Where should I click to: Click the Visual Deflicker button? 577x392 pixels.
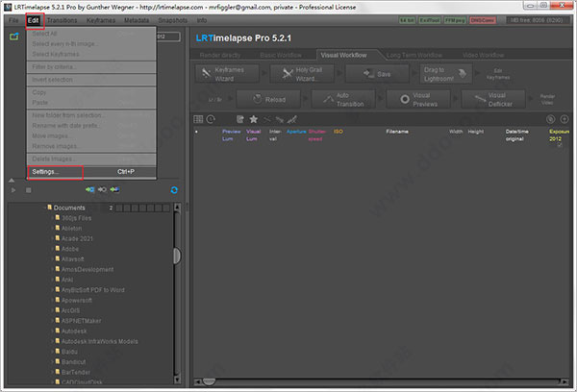tap(493, 99)
